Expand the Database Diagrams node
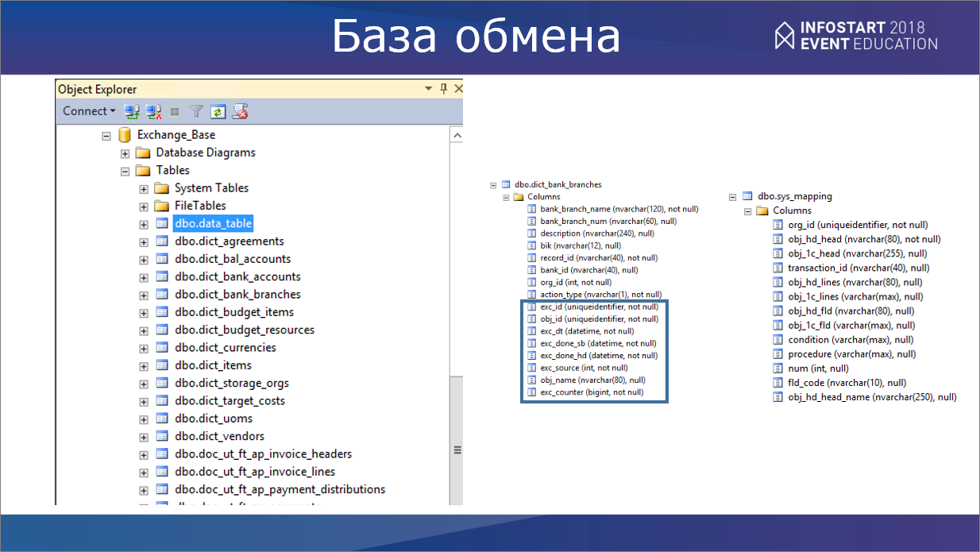The image size is (980, 552). pyautogui.click(x=125, y=153)
